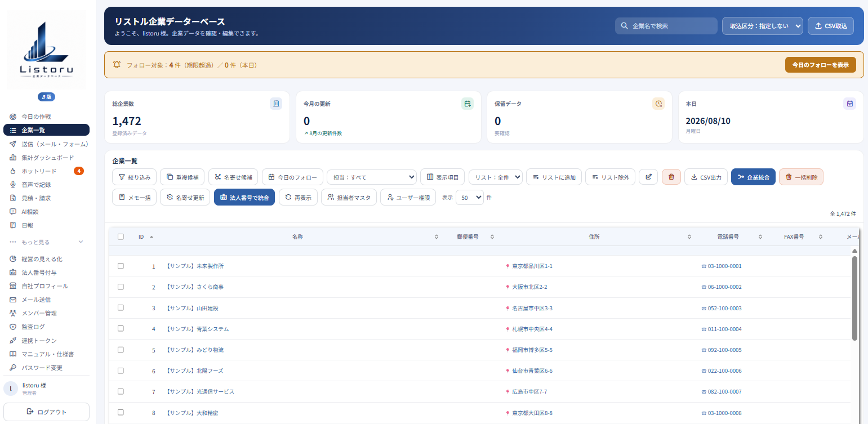Open the 表示 50 件 count dropdown
868x424 pixels.
tap(470, 197)
